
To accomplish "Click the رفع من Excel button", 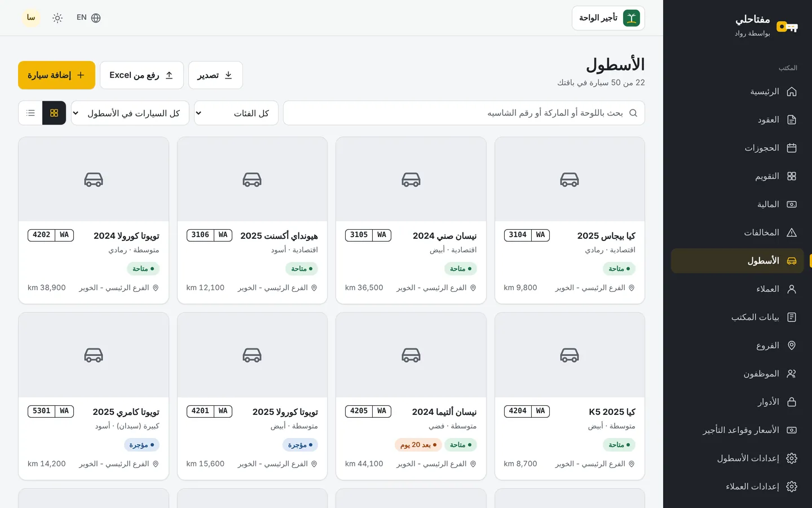I will pos(142,75).
